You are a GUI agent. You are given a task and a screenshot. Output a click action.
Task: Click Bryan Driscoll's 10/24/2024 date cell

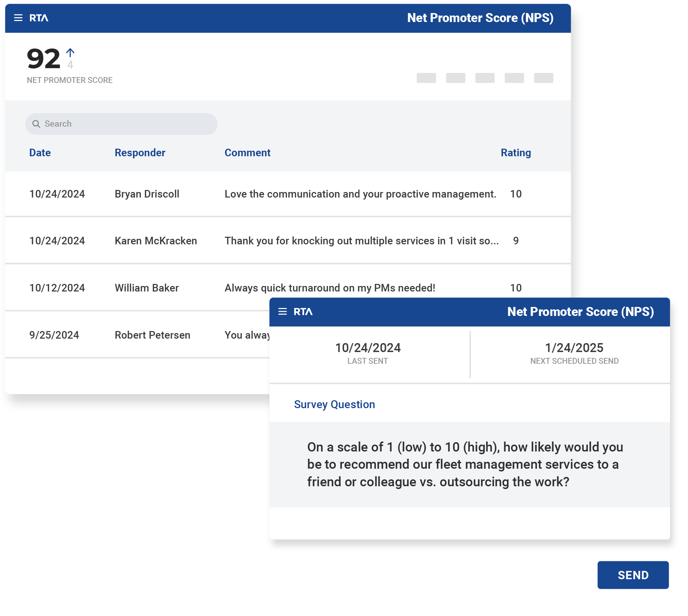(57, 194)
